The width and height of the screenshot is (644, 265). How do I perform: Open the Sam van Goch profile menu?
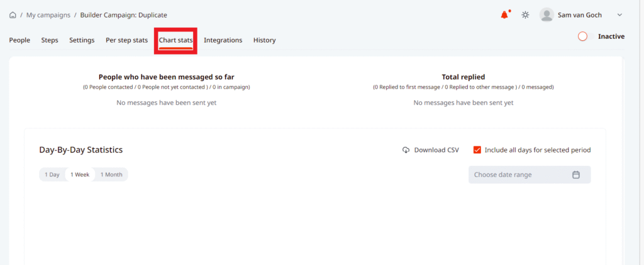point(580,15)
